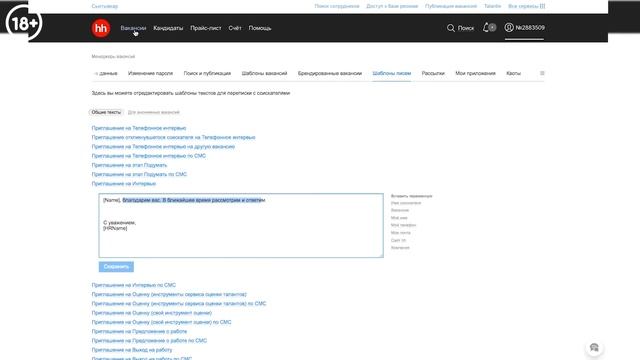Open the Talantix top link
This screenshot has width=640, height=360.
coord(492,6)
